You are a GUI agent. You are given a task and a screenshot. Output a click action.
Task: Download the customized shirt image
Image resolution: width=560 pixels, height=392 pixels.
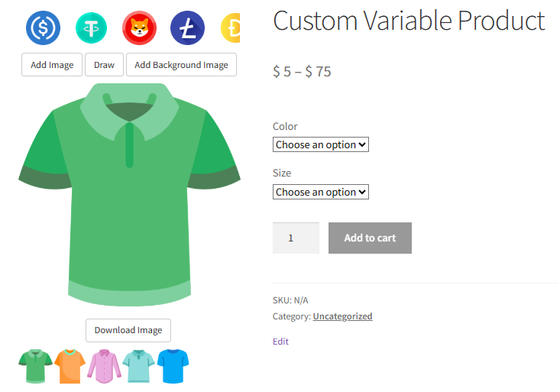coord(128,330)
